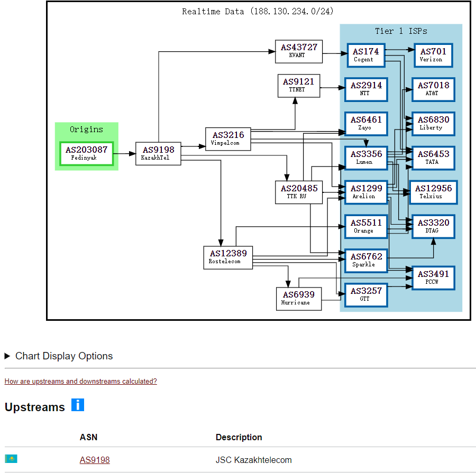The height and width of the screenshot is (473, 476).
Task: Click the AS701 Verizon node
Action: click(x=433, y=55)
